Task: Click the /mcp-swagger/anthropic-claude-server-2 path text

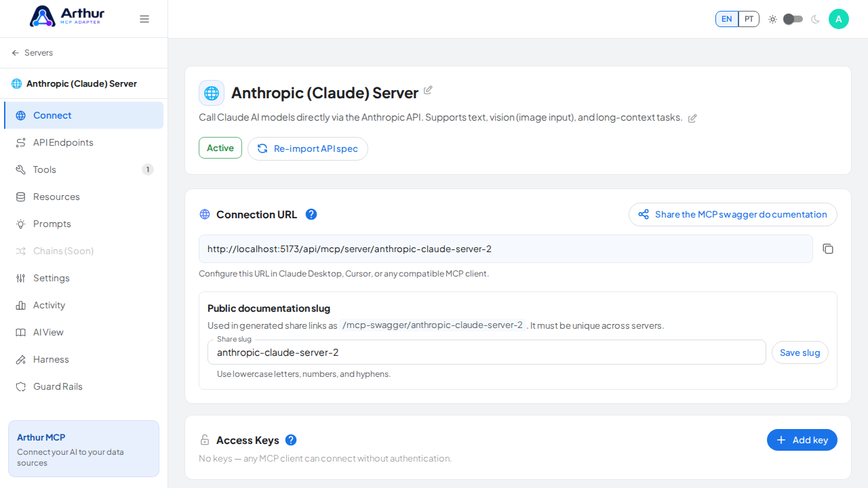Action: point(433,325)
